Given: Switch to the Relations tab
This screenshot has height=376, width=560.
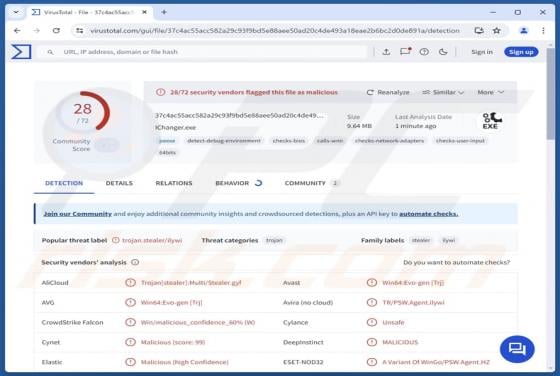Looking at the screenshot, I should pyautogui.click(x=174, y=183).
